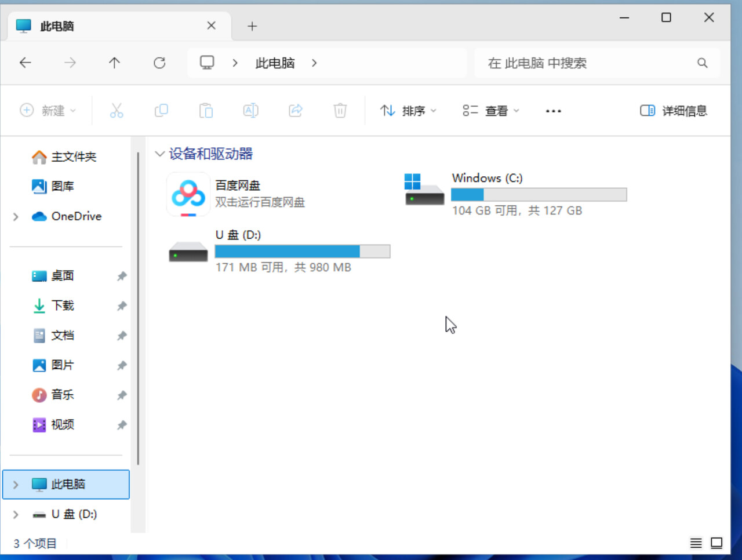Click the pin icon beside 音乐
742x560 pixels.
(x=122, y=395)
